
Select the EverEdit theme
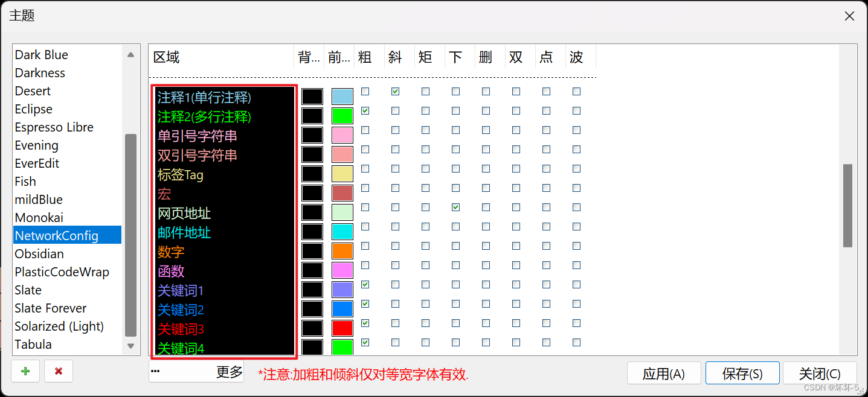(68, 164)
